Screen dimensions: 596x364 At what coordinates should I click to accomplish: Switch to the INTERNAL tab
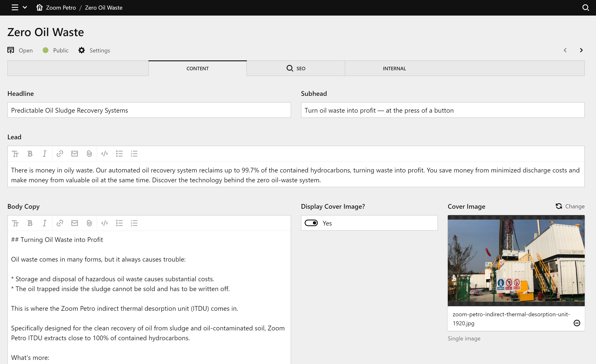[x=394, y=68]
